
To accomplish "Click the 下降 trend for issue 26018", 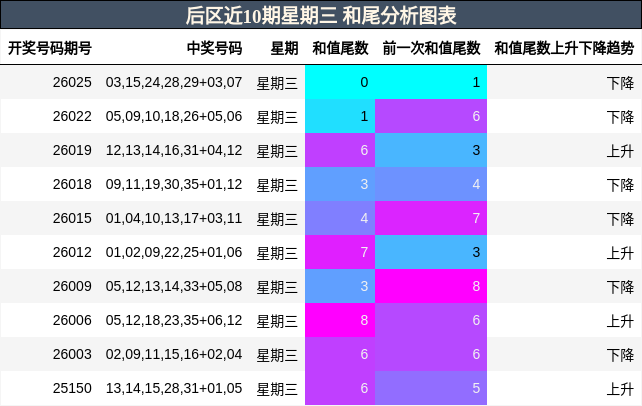I will 620,185.
